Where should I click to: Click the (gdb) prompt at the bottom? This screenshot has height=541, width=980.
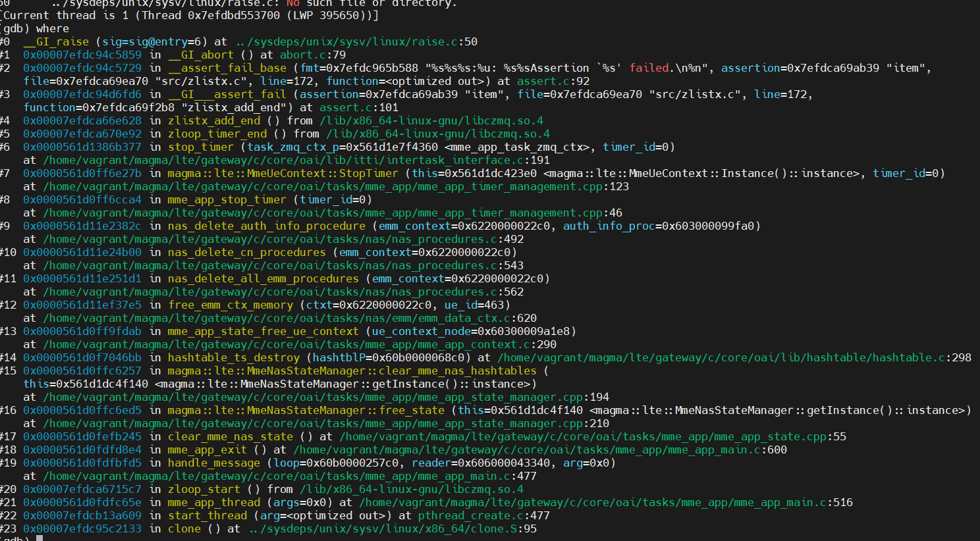pos(15,538)
